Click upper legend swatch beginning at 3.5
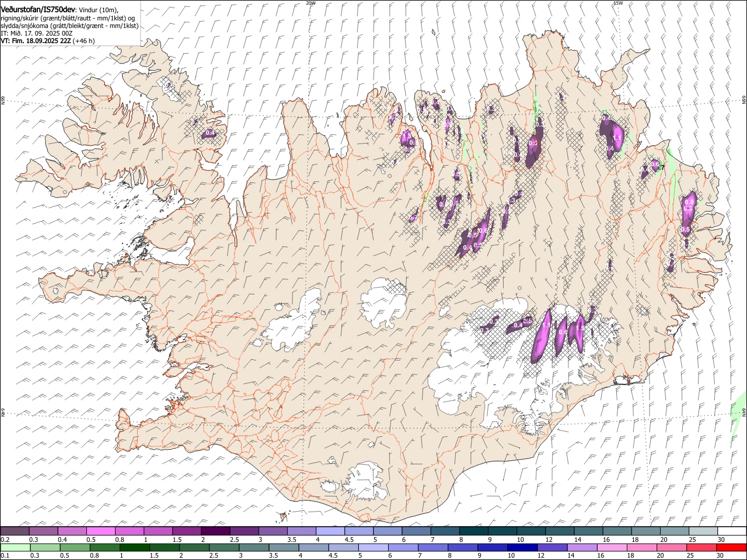Viewport: 747px width, 560px height. coord(301,531)
